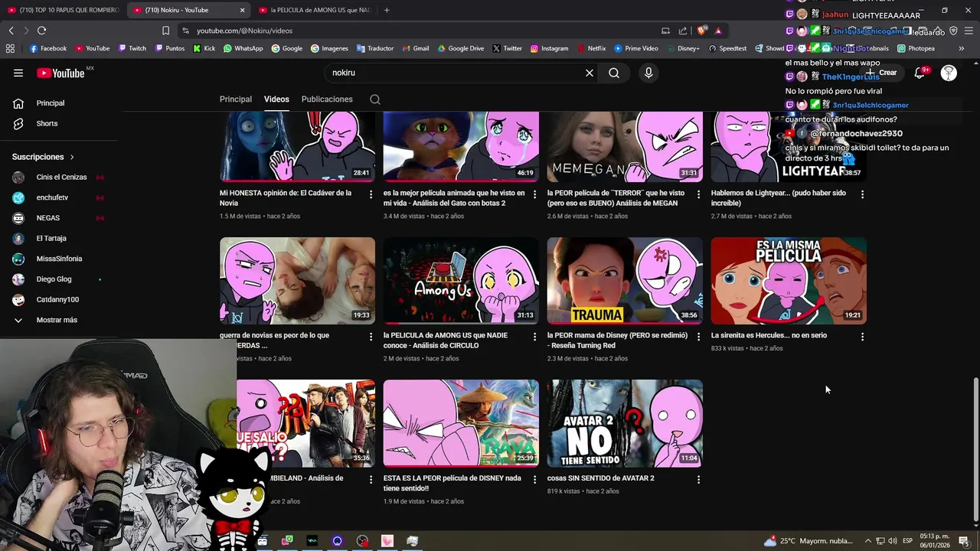Image resolution: width=980 pixels, height=551 pixels.
Task: Start voice search with the microphone icon
Action: 648,73
